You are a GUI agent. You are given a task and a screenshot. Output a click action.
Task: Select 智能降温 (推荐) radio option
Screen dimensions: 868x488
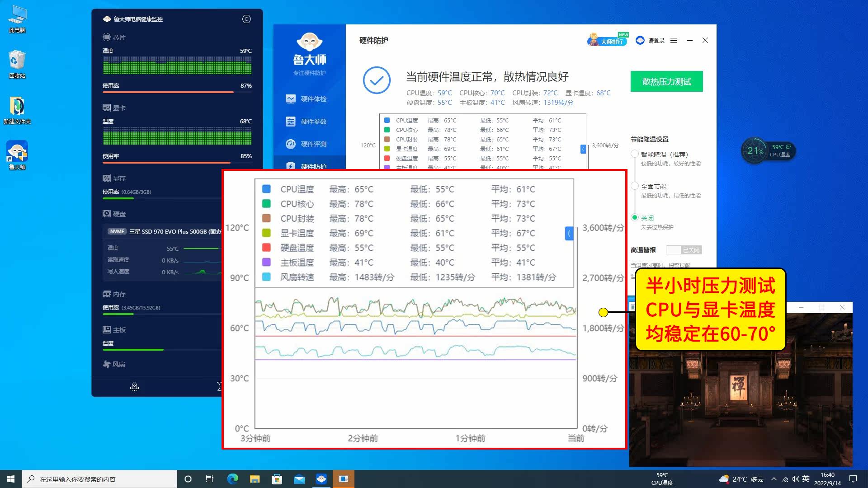coord(635,154)
